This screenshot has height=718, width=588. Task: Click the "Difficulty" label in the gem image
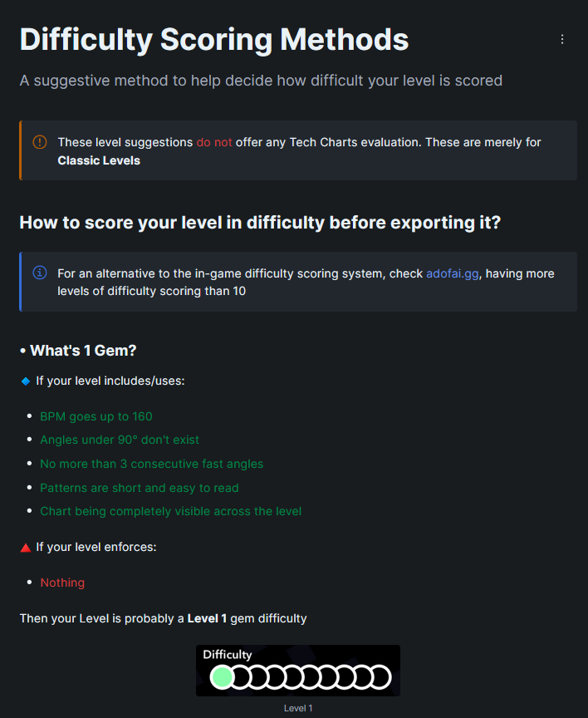point(228,655)
